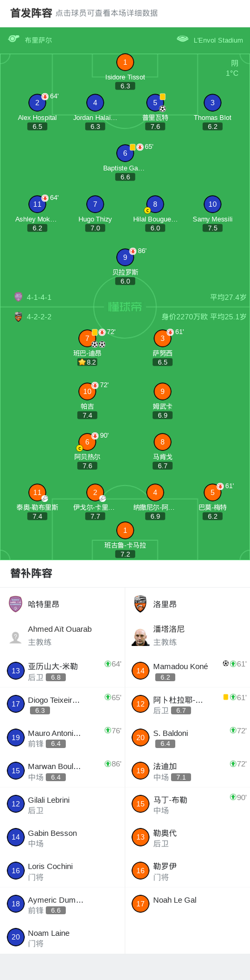The image size is (250, 980).
Task: Open 阿贝热尔 captain number 6 icon
Action: [x=87, y=442]
